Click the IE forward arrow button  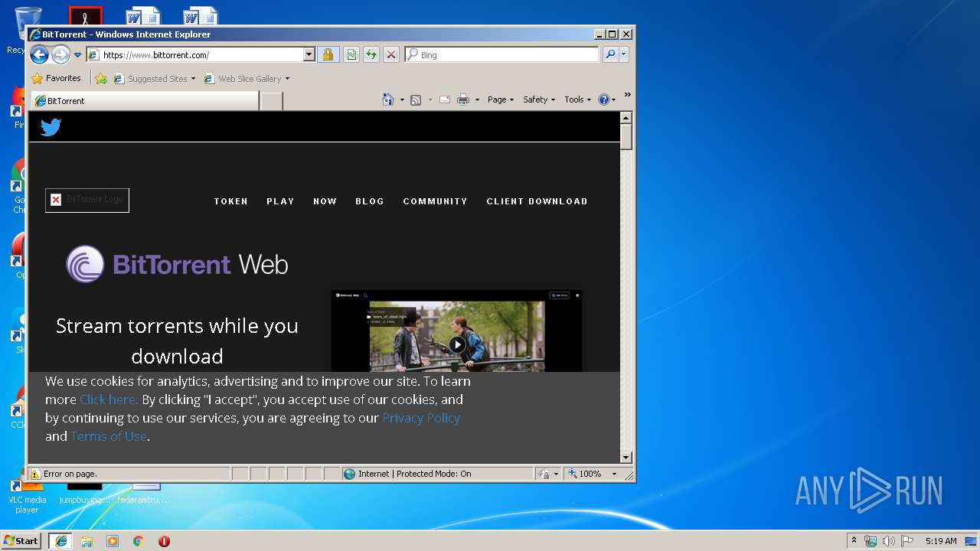point(60,54)
